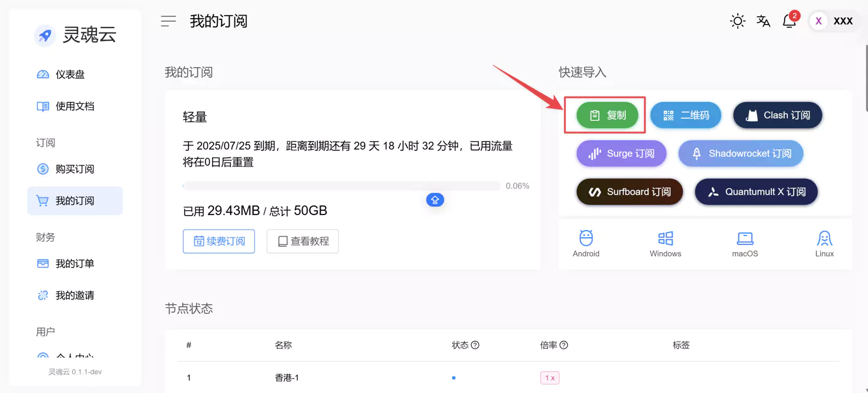This screenshot has height=393, width=868.
Task: Click the 香港-1 node name
Action: click(x=287, y=378)
